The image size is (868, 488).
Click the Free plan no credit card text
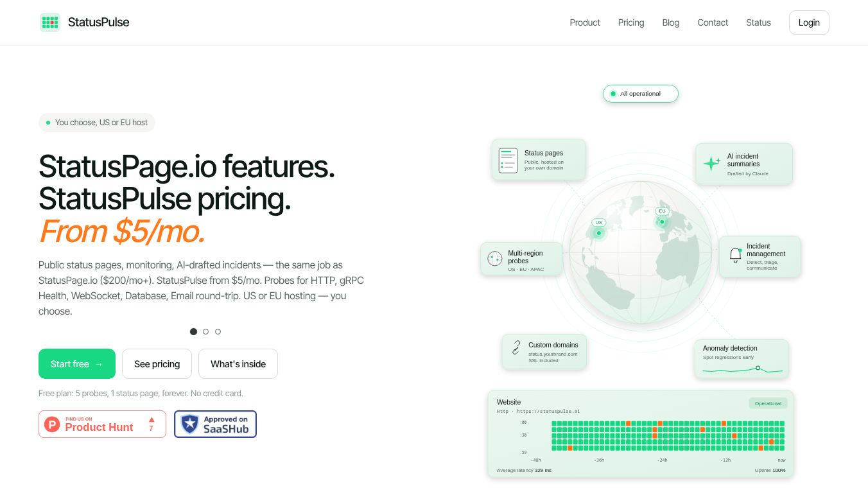141,393
